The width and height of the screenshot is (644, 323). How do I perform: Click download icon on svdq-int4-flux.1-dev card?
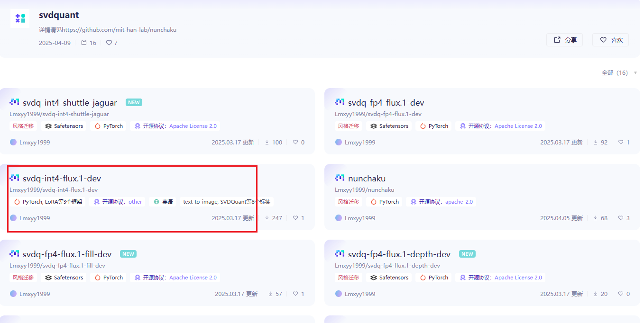click(267, 218)
